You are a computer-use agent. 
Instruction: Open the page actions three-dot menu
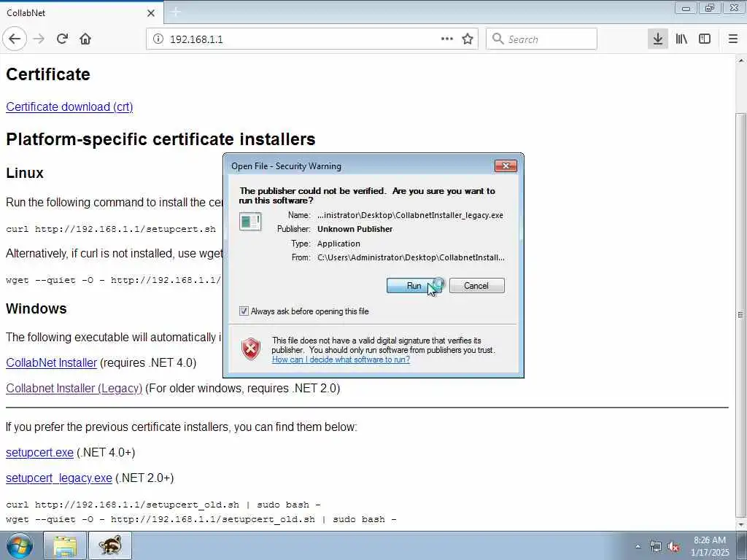click(447, 39)
